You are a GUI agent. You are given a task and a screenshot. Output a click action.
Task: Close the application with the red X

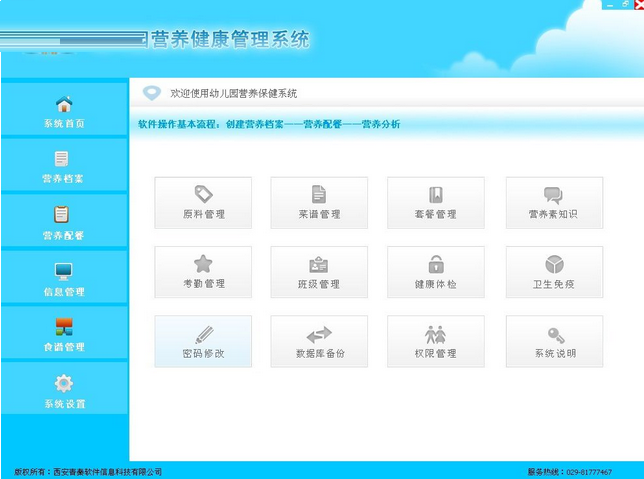639,4
